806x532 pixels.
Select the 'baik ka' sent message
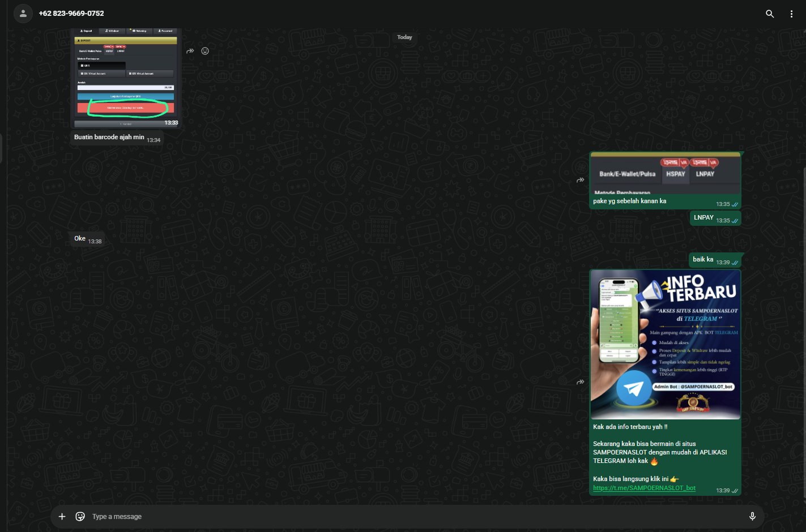tap(715, 260)
